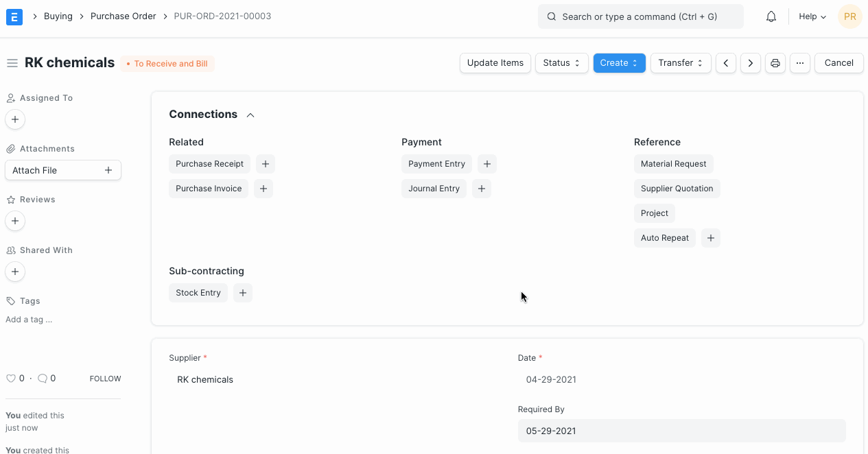Go to the next document arrow
This screenshot has height=454, width=868.
(x=750, y=62)
